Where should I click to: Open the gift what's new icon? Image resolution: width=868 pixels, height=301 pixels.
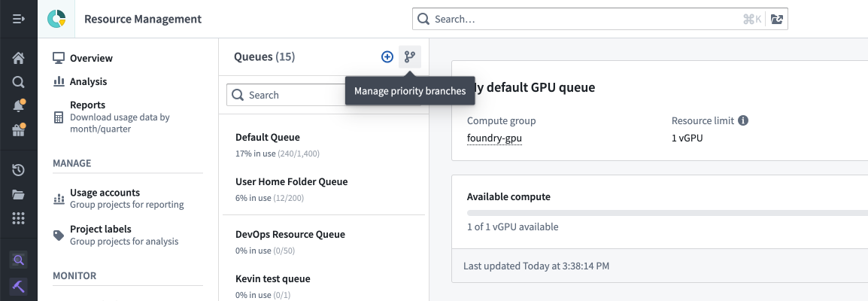pyautogui.click(x=18, y=130)
